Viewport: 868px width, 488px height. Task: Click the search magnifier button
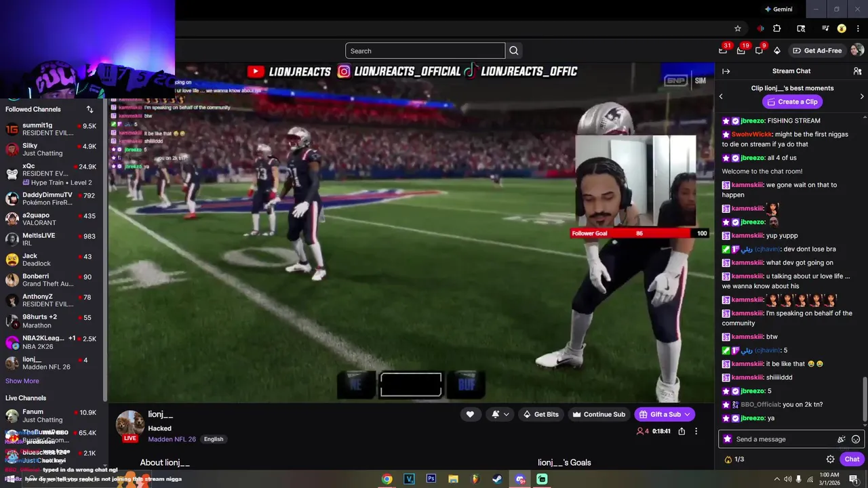click(x=514, y=51)
